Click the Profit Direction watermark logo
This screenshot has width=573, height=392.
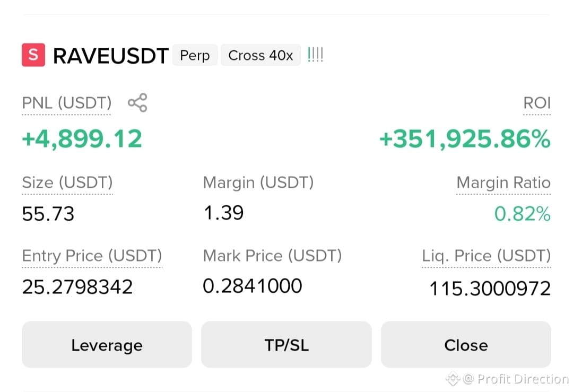coord(453,379)
